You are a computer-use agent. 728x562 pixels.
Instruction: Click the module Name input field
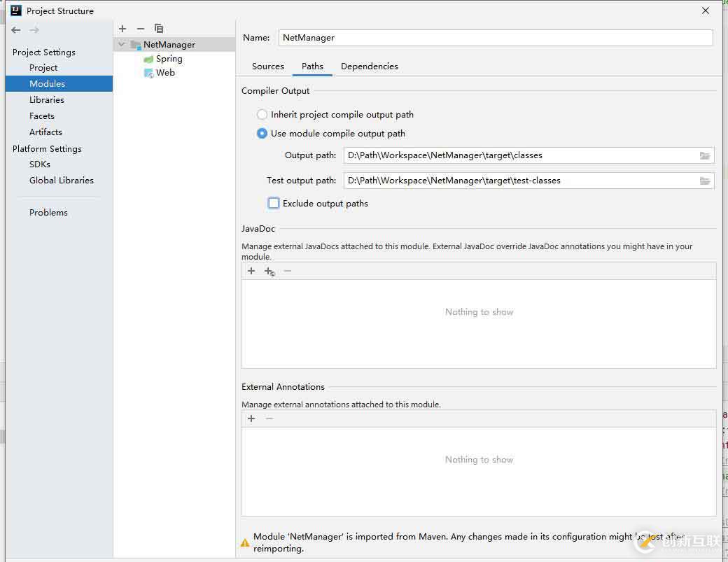(x=496, y=38)
